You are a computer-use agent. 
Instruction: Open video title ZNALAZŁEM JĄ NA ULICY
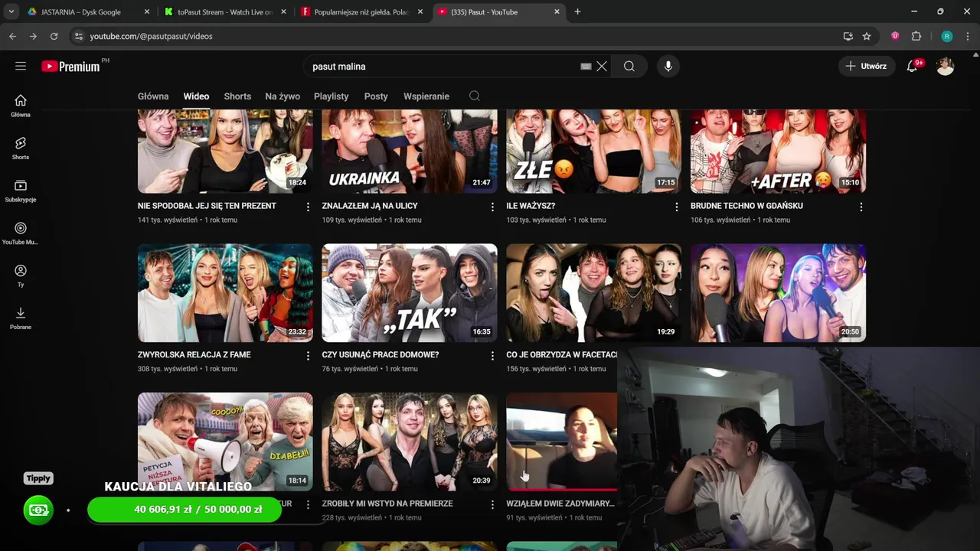370,206
